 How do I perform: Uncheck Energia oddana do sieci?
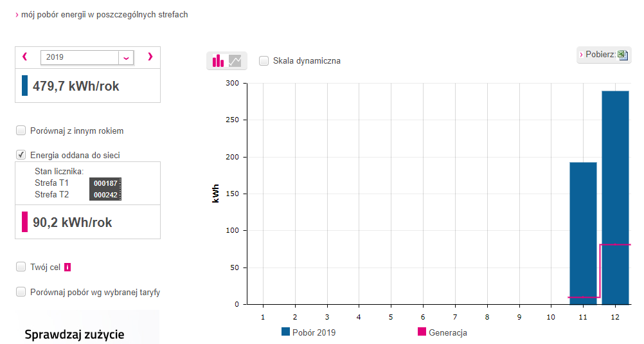[21, 155]
